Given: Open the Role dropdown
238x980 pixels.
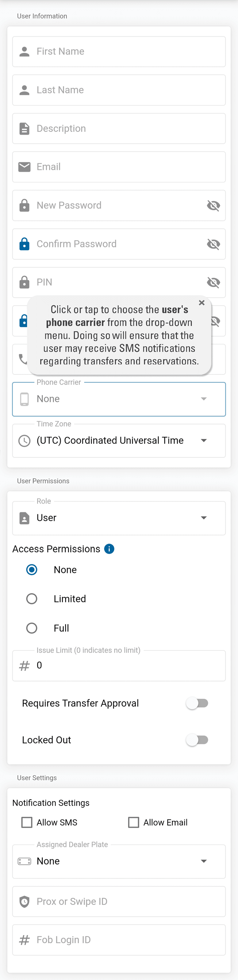Looking at the screenshot, I should pos(119,518).
